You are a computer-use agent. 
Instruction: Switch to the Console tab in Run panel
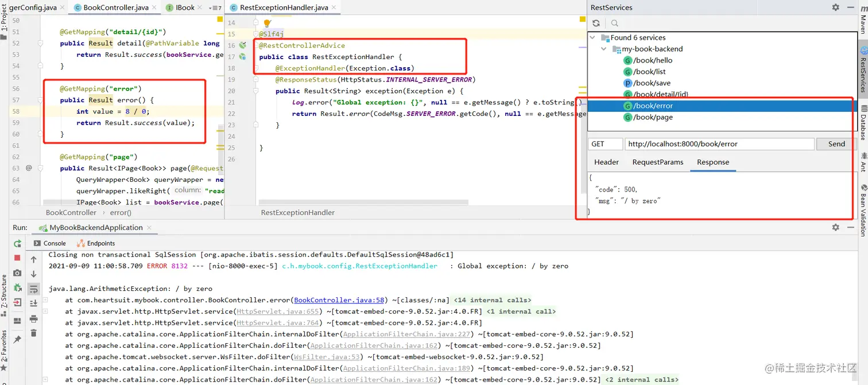49,243
